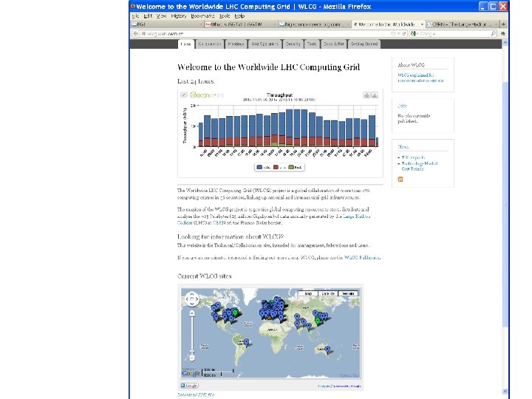Viewport: 532px width, 399px height.
Task: Click the map marker over Australia
Action: point(327,349)
